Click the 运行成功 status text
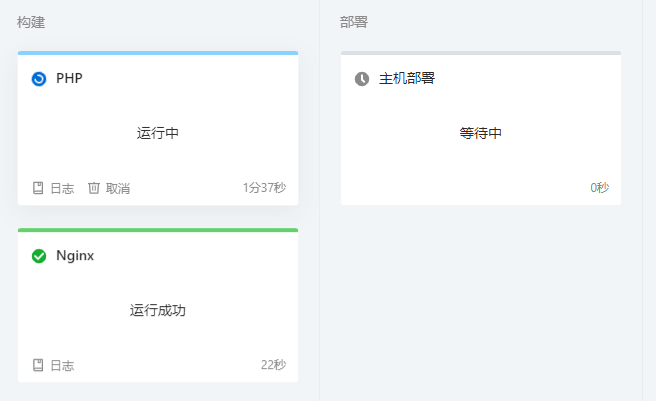 [x=158, y=310]
